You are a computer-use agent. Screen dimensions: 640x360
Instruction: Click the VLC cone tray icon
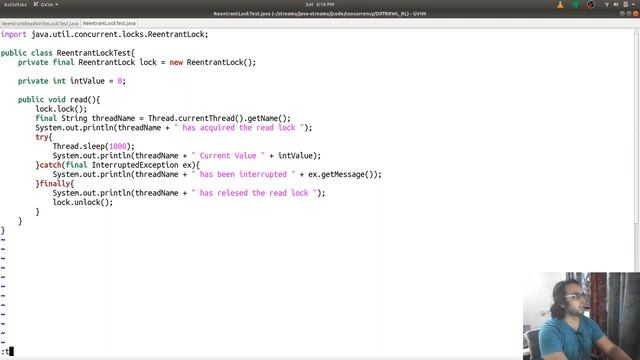(x=560, y=4)
